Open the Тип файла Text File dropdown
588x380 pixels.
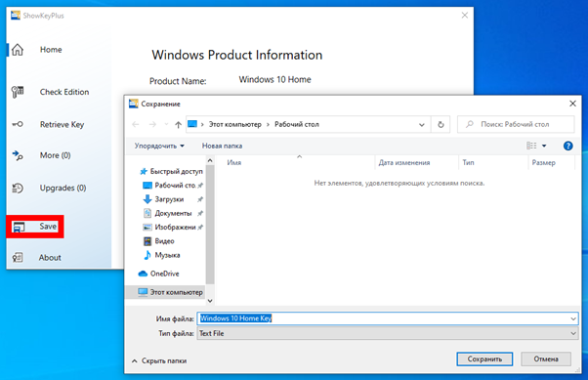[x=388, y=333]
